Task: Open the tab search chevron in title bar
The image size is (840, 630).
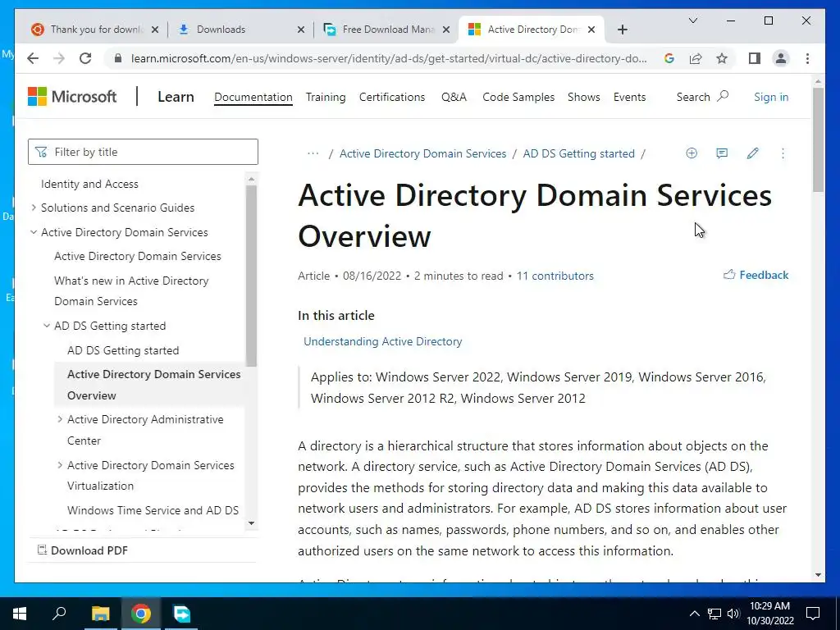Action: [x=692, y=21]
